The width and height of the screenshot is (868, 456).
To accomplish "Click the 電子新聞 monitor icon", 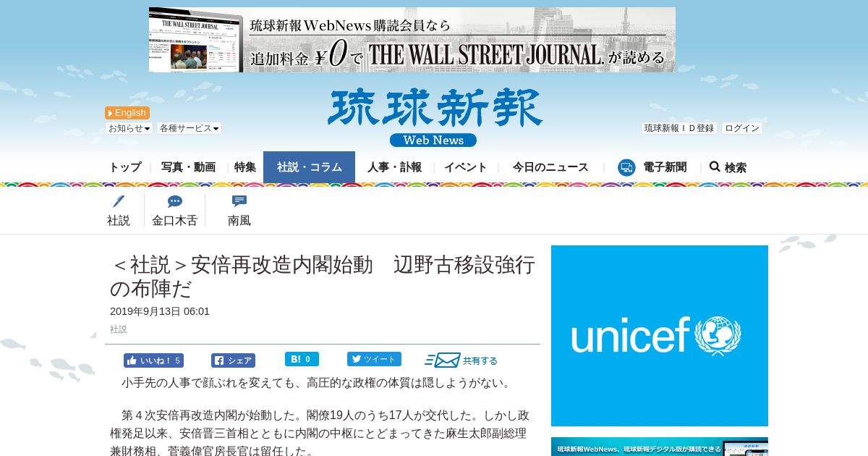I will point(626,167).
